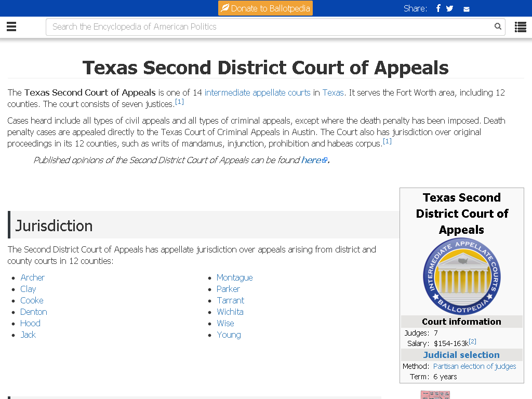Open the table of contents list icon
Image resolution: width=532 pixels, height=399 pixels.
[520, 27]
